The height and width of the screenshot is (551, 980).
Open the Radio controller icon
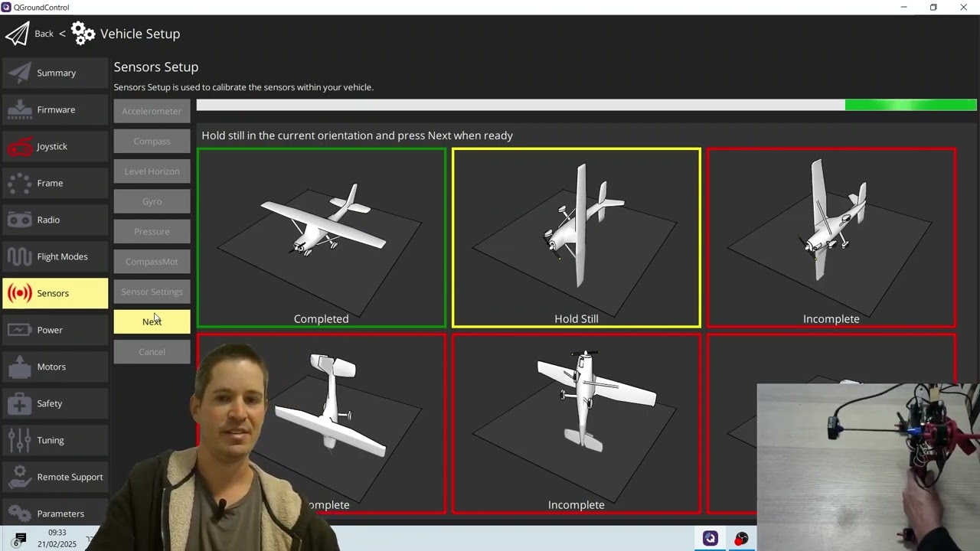click(x=19, y=220)
